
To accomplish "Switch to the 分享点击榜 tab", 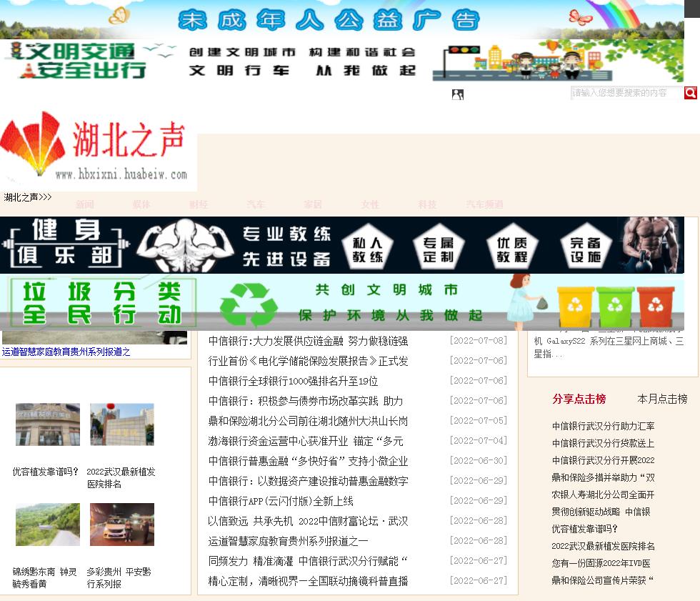I will [579, 399].
